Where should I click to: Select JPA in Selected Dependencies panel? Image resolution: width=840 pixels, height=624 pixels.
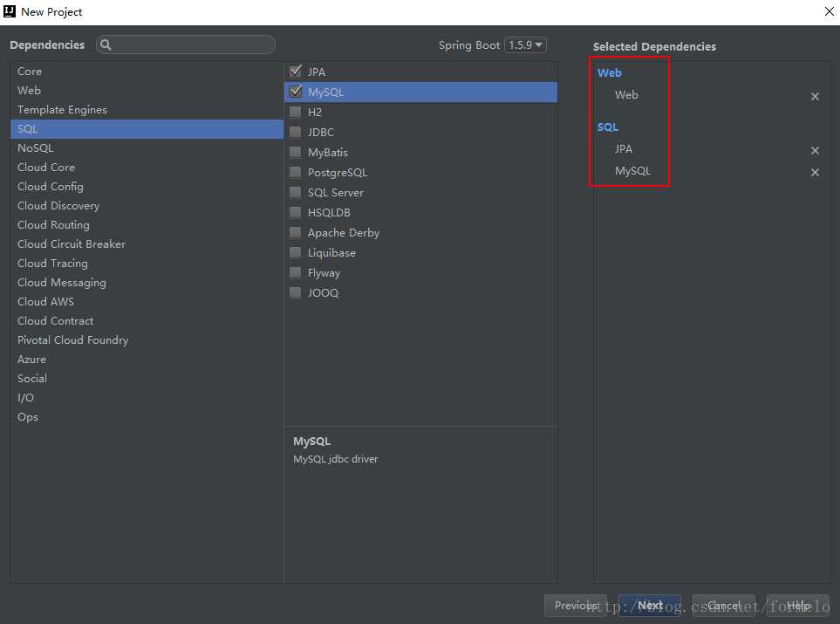624,149
